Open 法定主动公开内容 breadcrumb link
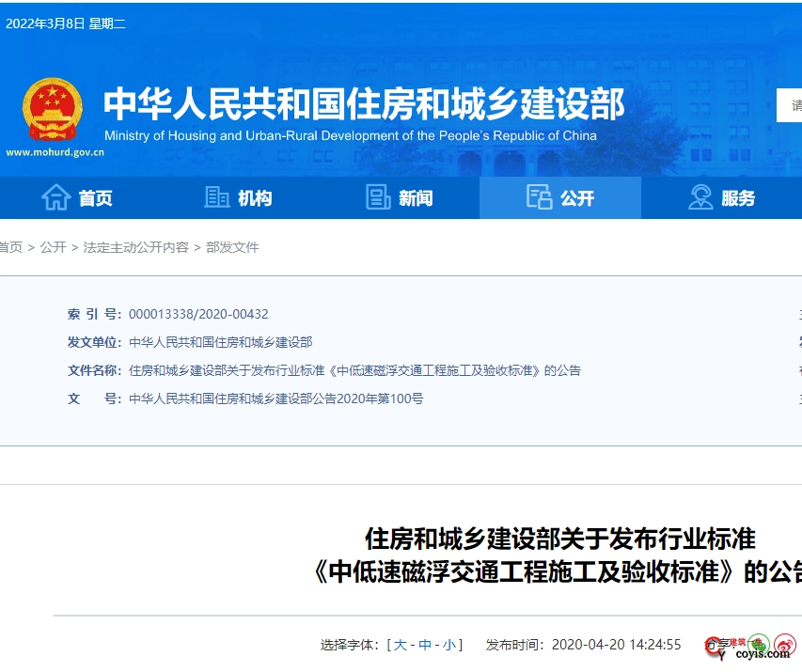Image resolution: width=802 pixels, height=672 pixels. (x=136, y=247)
